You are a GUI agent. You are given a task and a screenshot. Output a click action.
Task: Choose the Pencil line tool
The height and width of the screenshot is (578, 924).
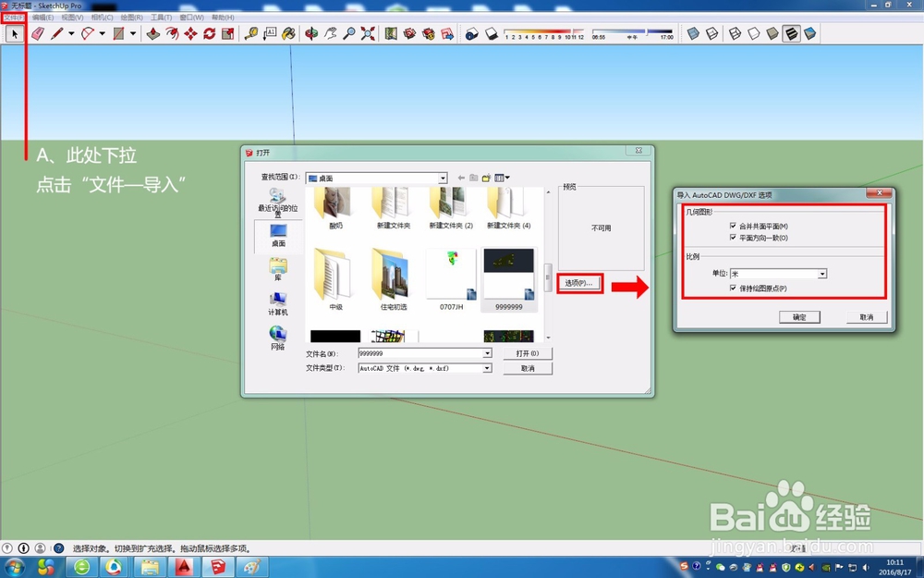pyautogui.click(x=56, y=33)
